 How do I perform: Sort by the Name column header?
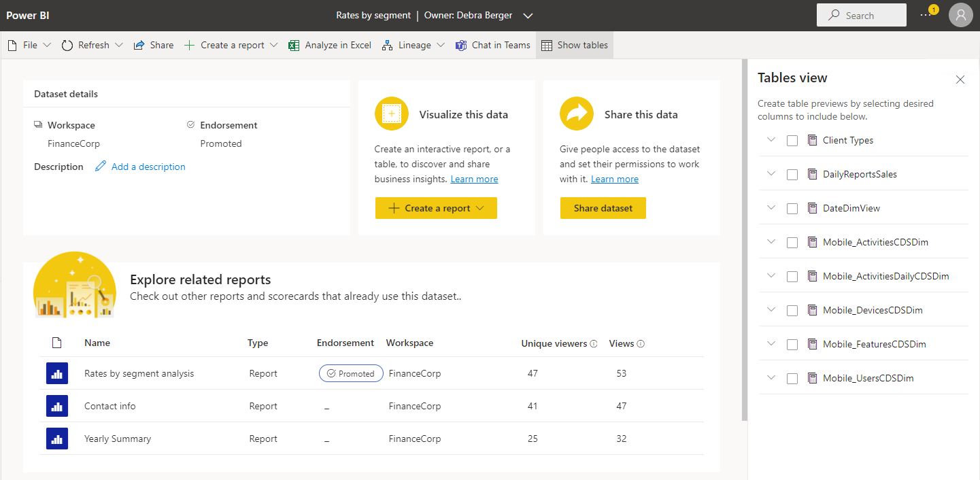97,343
